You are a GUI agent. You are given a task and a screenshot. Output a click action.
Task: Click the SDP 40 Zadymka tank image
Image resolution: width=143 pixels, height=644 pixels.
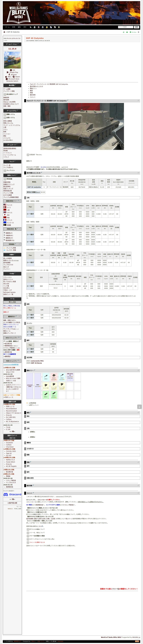coord(82,126)
